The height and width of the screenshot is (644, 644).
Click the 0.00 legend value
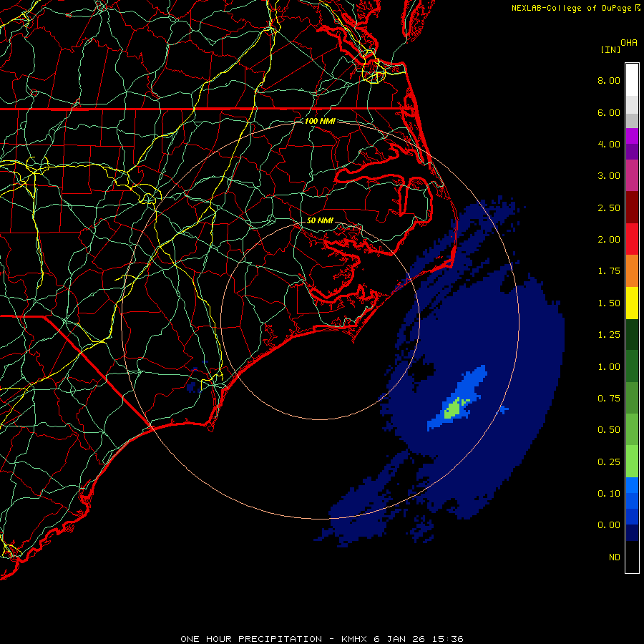click(x=609, y=525)
